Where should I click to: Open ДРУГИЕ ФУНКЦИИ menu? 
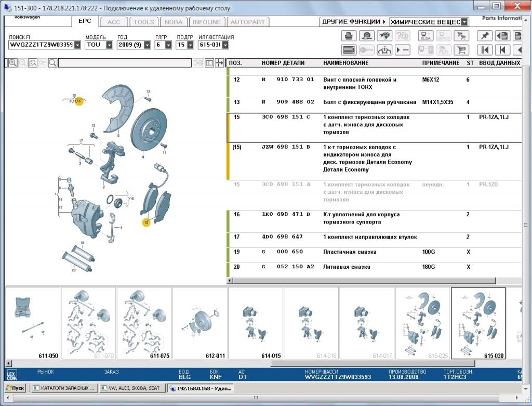coord(354,22)
